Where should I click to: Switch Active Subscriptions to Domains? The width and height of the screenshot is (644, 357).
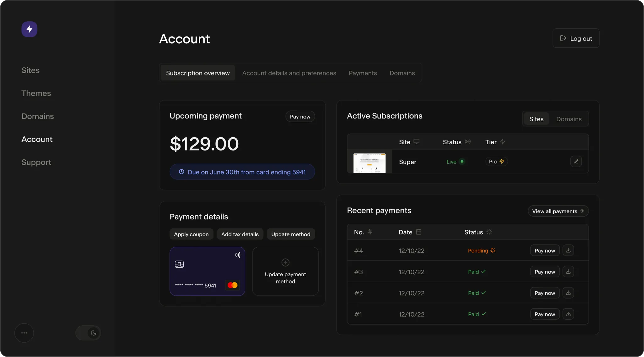coord(569,119)
